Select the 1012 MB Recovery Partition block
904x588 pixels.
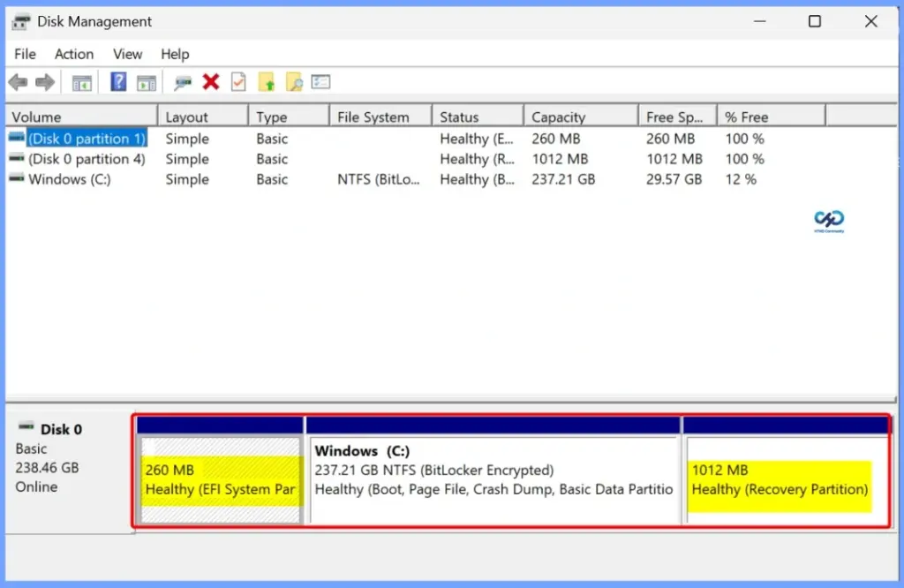tap(786, 479)
